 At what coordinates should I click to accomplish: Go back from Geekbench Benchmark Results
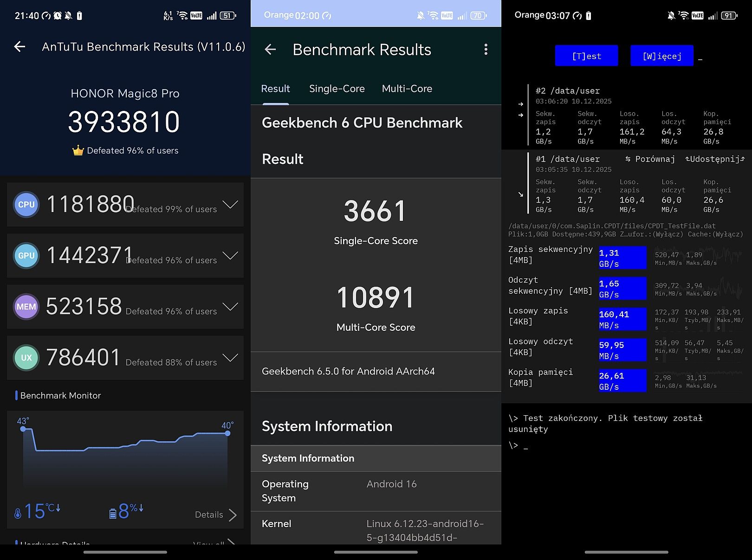pyautogui.click(x=270, y=49)
